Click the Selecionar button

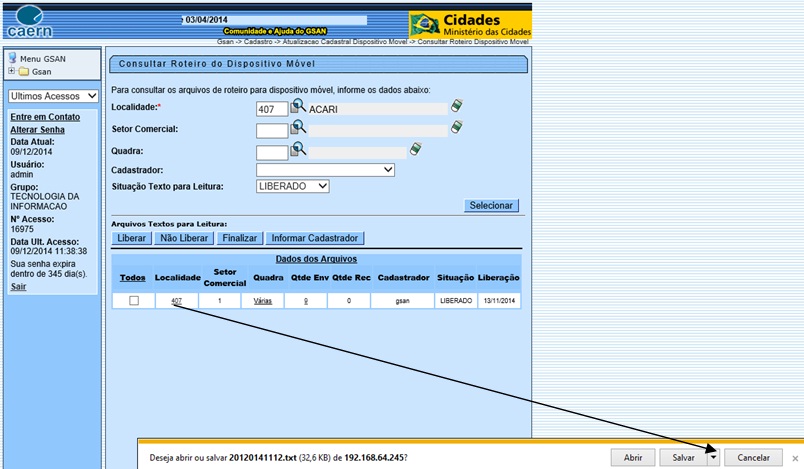tap(491, 206)
